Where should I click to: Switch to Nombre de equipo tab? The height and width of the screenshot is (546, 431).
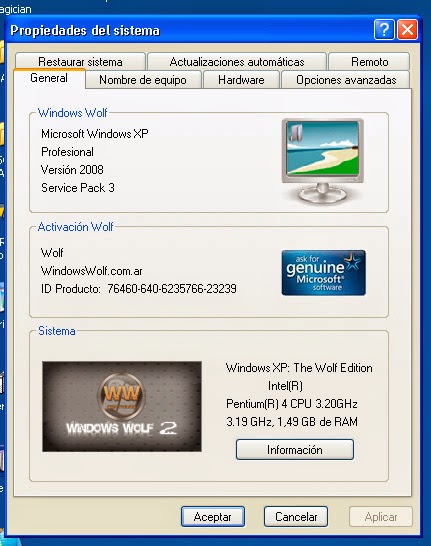point(143,80)
